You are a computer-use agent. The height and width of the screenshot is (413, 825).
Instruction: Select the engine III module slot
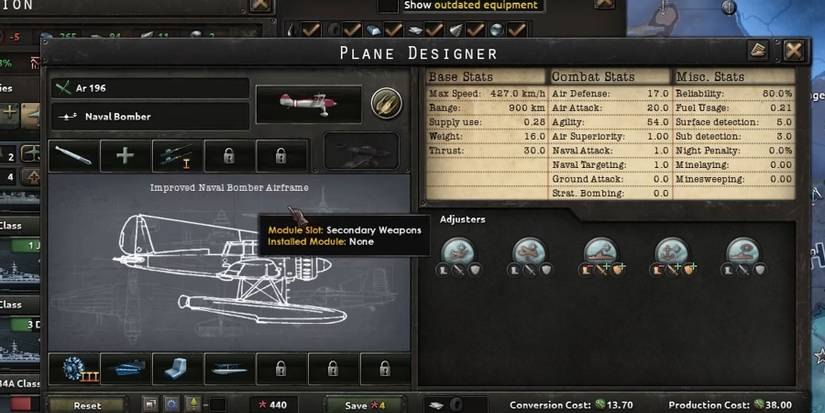click(x=74, y=368)
